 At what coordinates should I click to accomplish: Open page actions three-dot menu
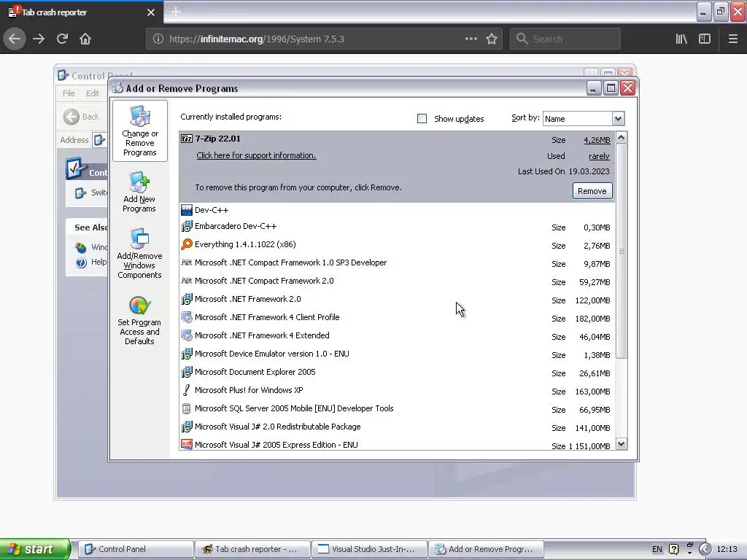tap(471, 39)
